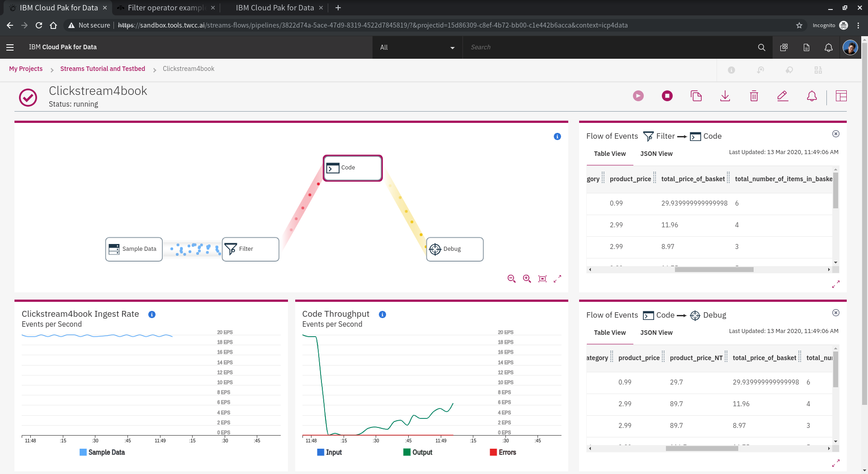This screenshot has width=868, height=474.
Task: Select the Sample Data source node
Action: 134,249
